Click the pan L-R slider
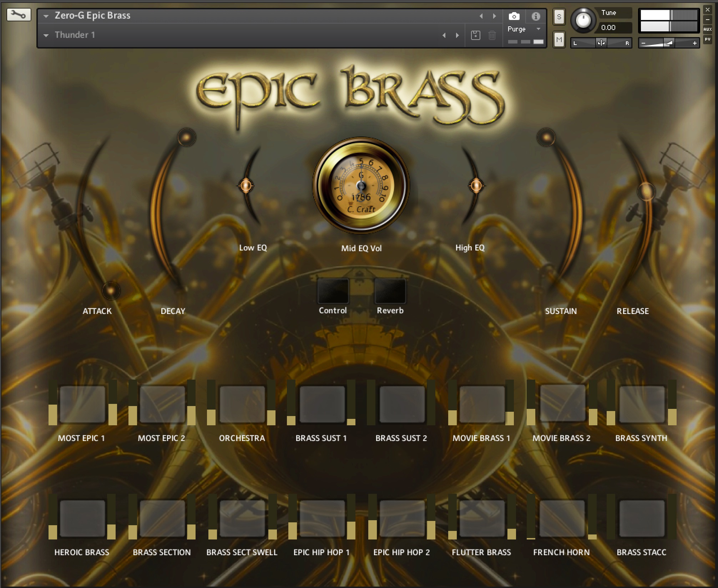 pos(601,43)
